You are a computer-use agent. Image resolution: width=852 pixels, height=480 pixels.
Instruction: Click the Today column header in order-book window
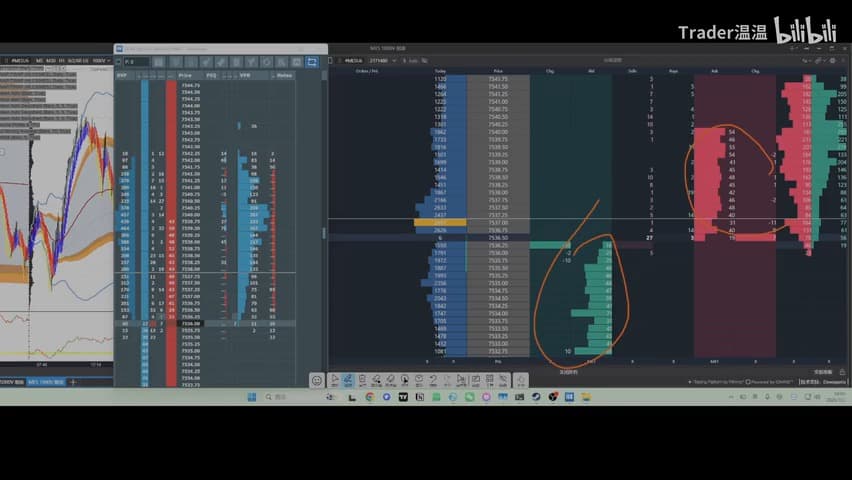440,71
